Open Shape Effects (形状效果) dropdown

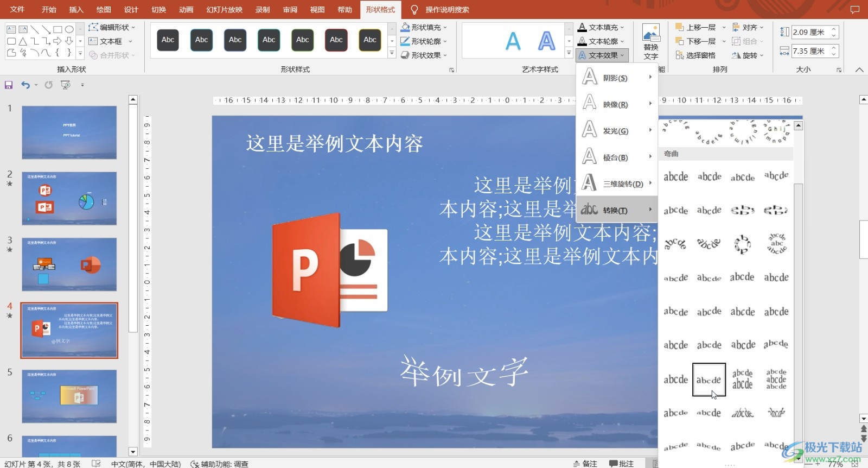point(424,55)
